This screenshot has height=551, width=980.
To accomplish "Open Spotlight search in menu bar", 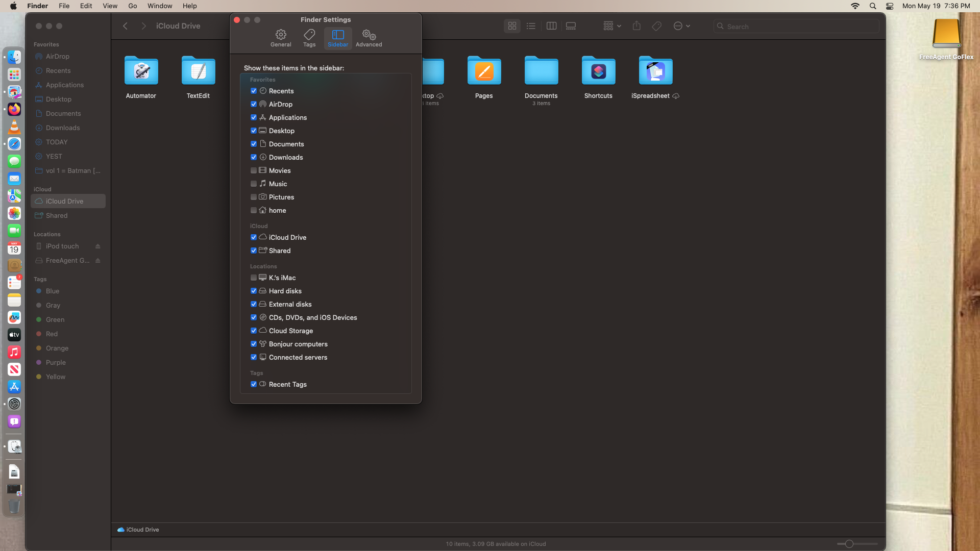I will pyautogui.click(x=873, y=6).
